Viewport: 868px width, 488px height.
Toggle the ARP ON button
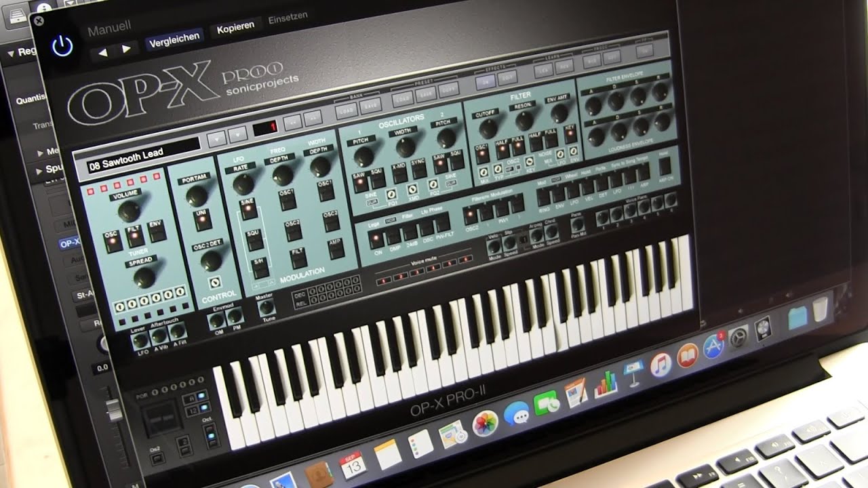pyautogui.click(x=665, y=166)
